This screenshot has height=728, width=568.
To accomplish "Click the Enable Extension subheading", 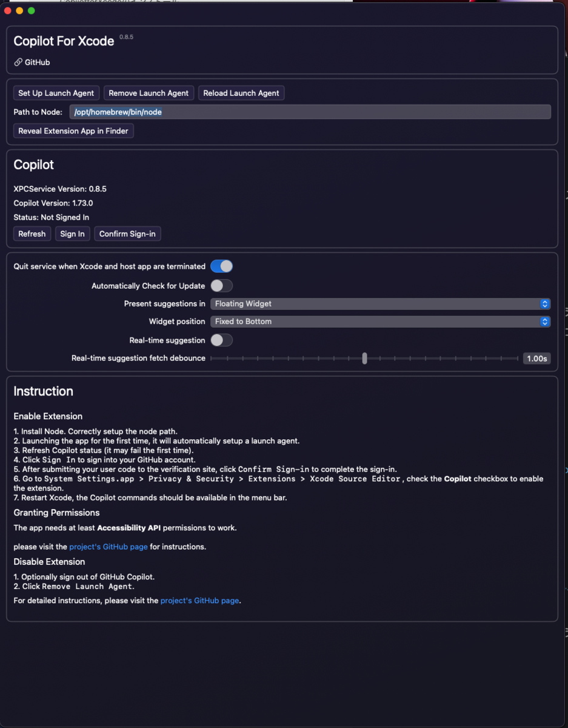I will (x=48, y=416).
